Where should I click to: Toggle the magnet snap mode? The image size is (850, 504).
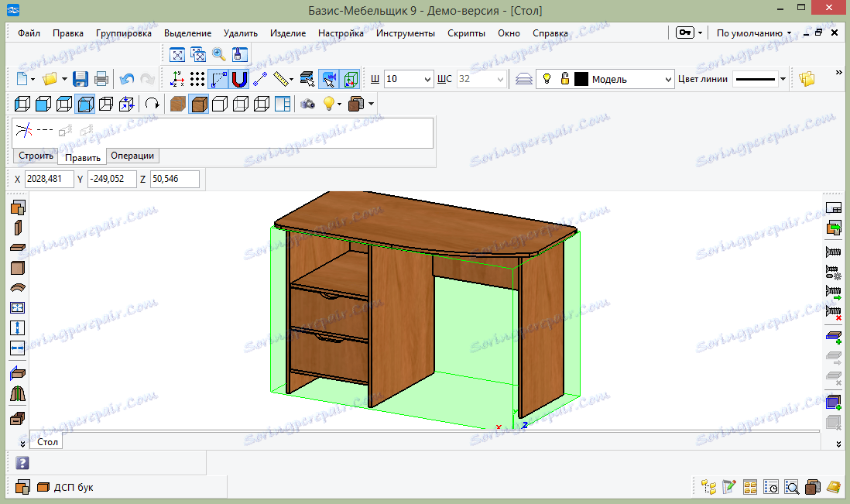[239, 79]
